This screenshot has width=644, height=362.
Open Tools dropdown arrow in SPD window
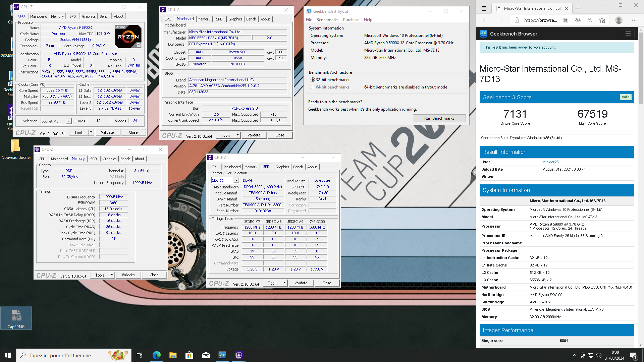click(x=284, y=283)
